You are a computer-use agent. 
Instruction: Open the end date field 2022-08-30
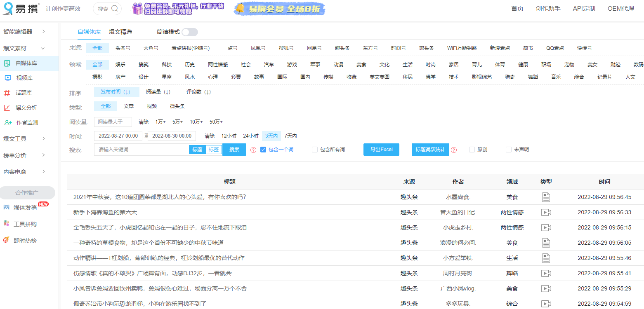(x=172, y=136)
